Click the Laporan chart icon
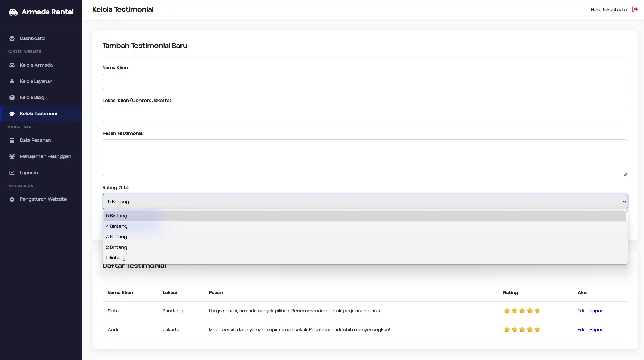 click(x=12, y=173)
